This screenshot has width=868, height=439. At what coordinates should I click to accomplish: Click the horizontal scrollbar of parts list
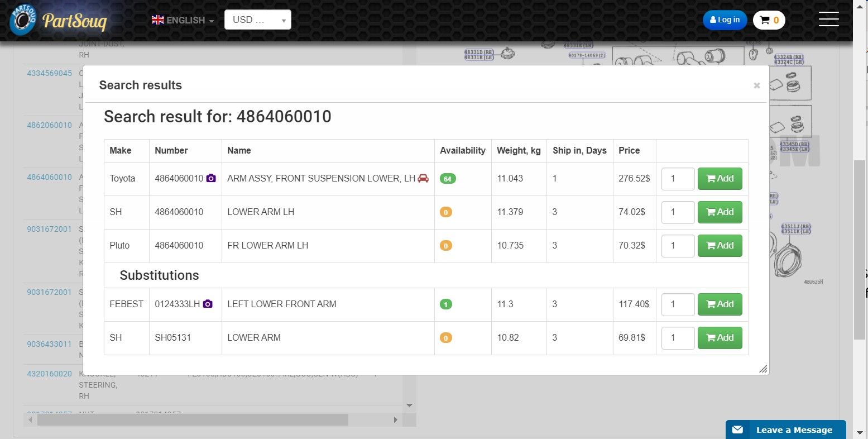(x=193, y=419)
